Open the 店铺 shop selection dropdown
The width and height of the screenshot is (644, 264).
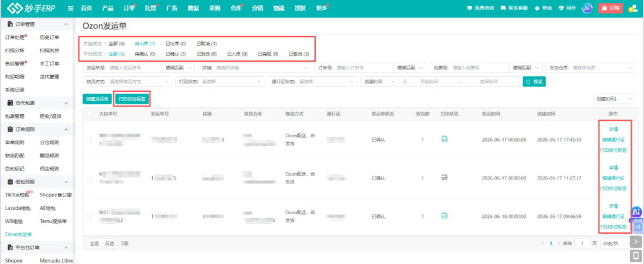255,67
